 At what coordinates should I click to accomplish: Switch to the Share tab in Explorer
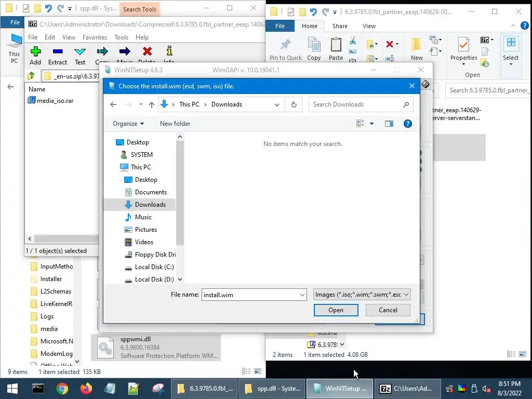[340, 26]
